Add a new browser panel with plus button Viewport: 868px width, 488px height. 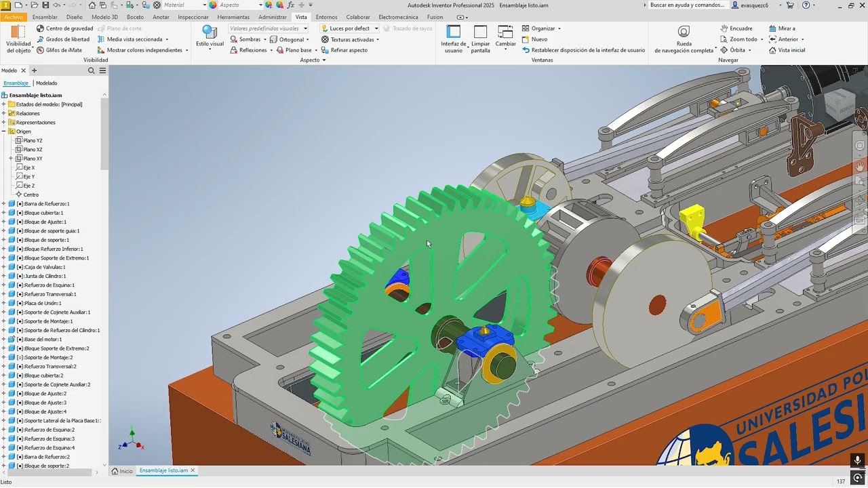(x=35, y=70)
